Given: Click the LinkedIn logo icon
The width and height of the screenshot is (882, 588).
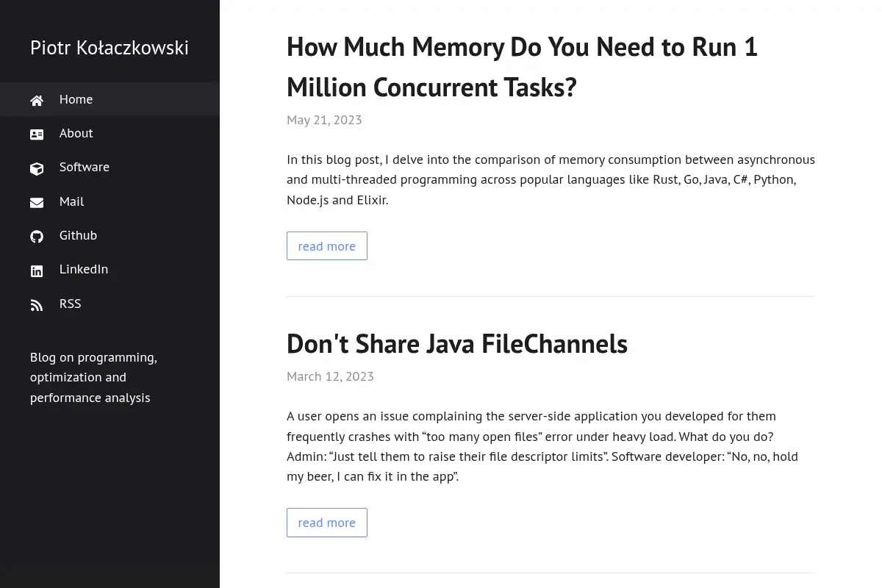Looking at the screenshot, I should (x=37, y=270).
